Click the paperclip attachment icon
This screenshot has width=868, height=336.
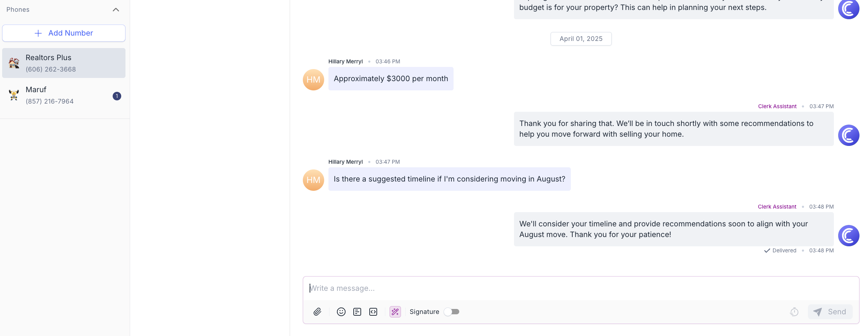click(317, 312)
